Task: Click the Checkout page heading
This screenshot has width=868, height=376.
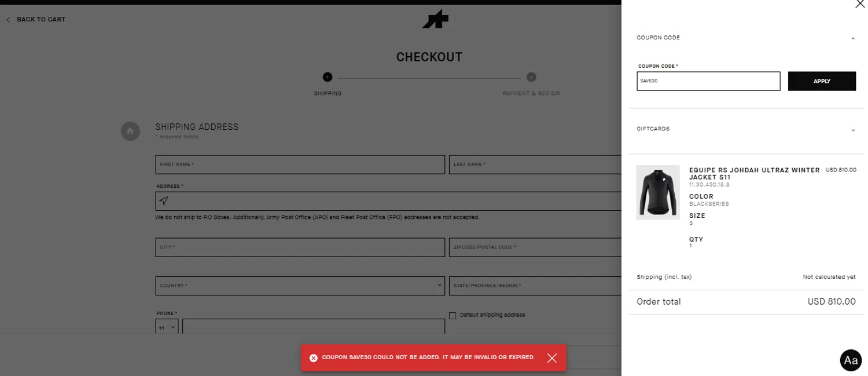Action: (x=429, y=57)
